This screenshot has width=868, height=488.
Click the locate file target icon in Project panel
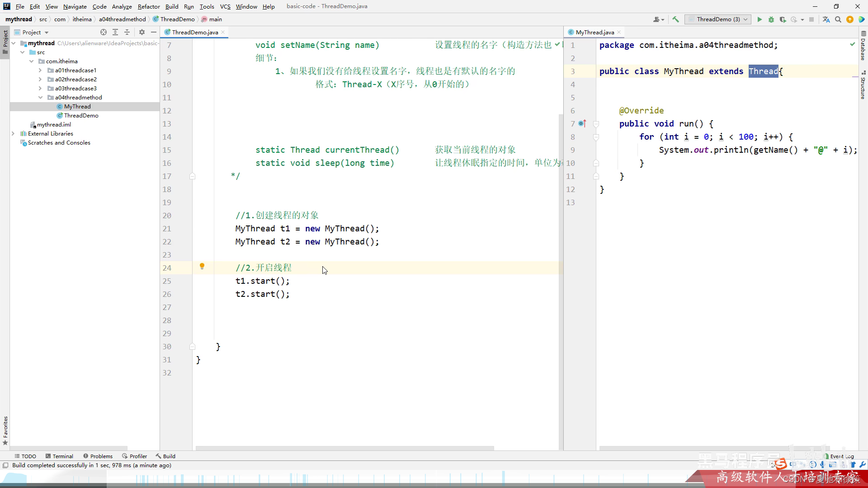click(x=104, y=32)
